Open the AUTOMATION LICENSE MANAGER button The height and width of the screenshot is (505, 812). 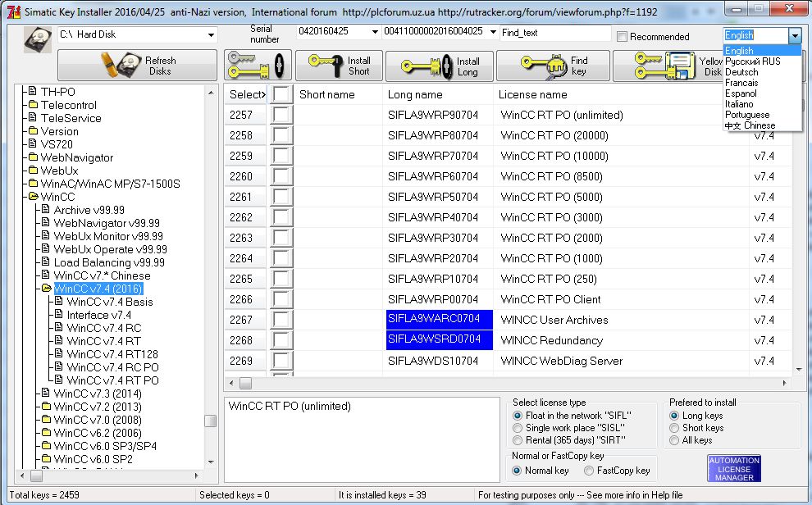point(732,467)
